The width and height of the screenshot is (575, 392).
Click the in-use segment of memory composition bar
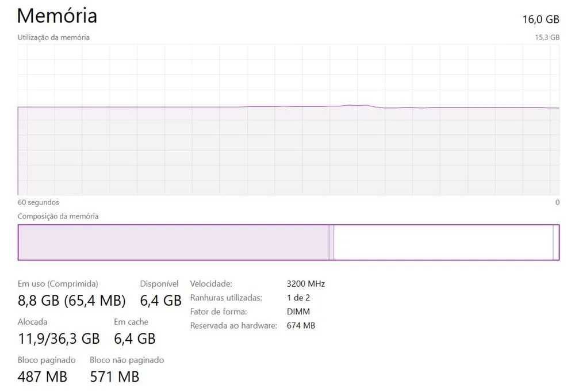[x=172, y=242]
